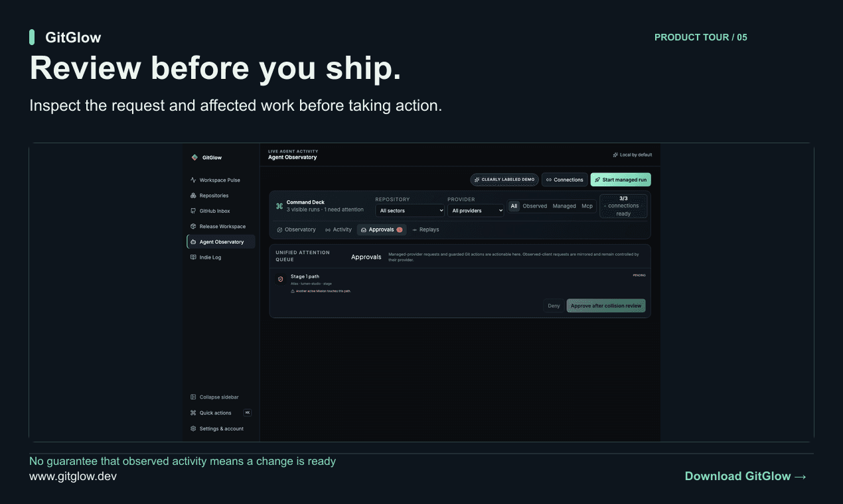Click the Workspace Pulse waveform icon

click(193, 180)
